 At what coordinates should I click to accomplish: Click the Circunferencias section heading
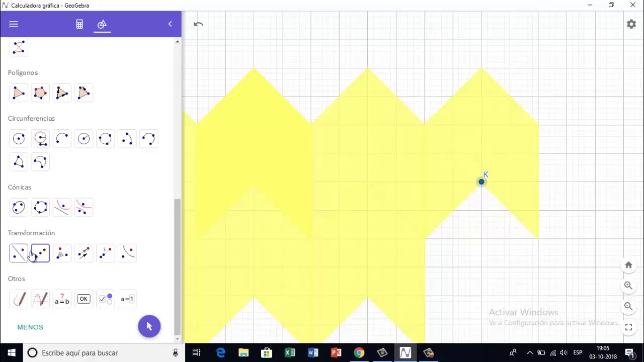[x=31, y=118]
